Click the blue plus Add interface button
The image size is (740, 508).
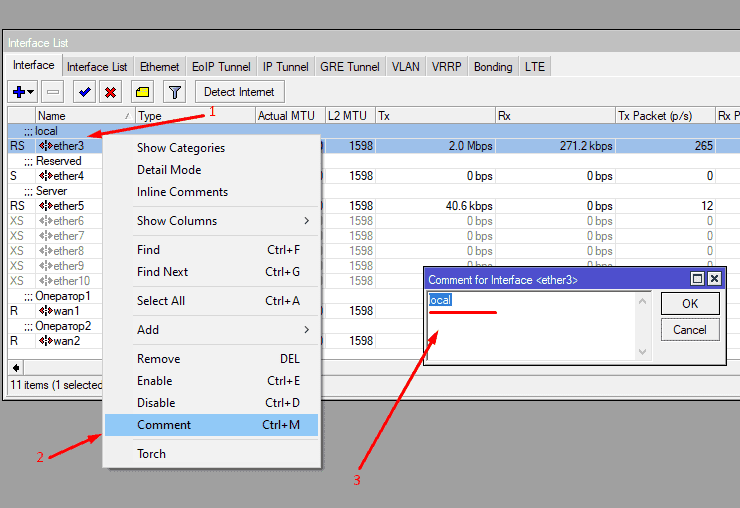pos(18,92)
